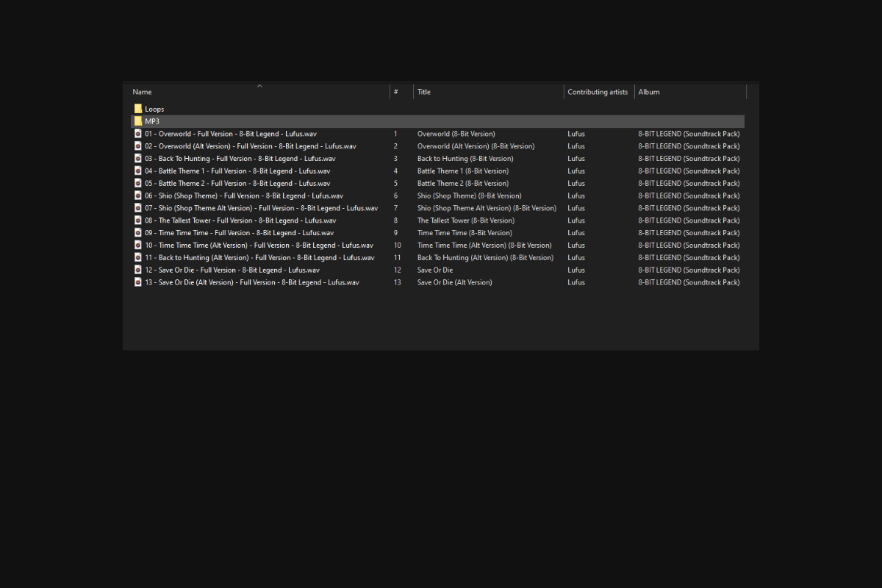Click the file icon for 09 - Time Time Time
This screenshot has width=882, height=588.
(x=138, y=233)
